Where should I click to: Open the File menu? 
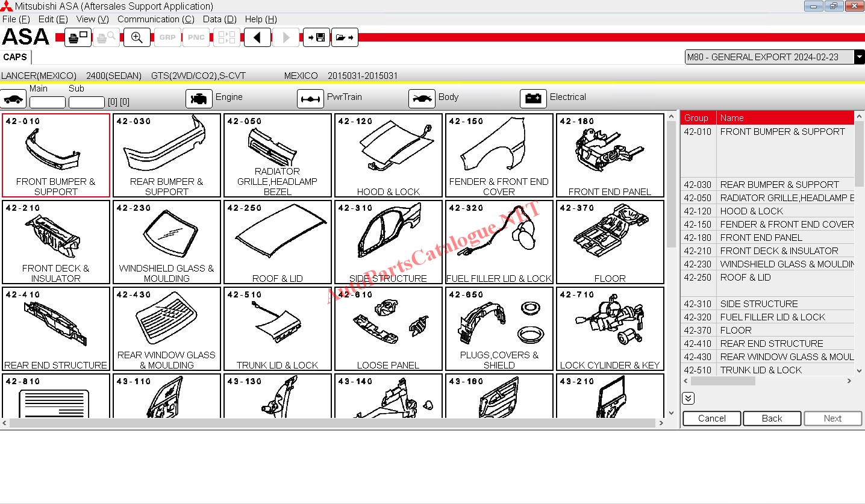pyautogui.click(x=16, y=19)
